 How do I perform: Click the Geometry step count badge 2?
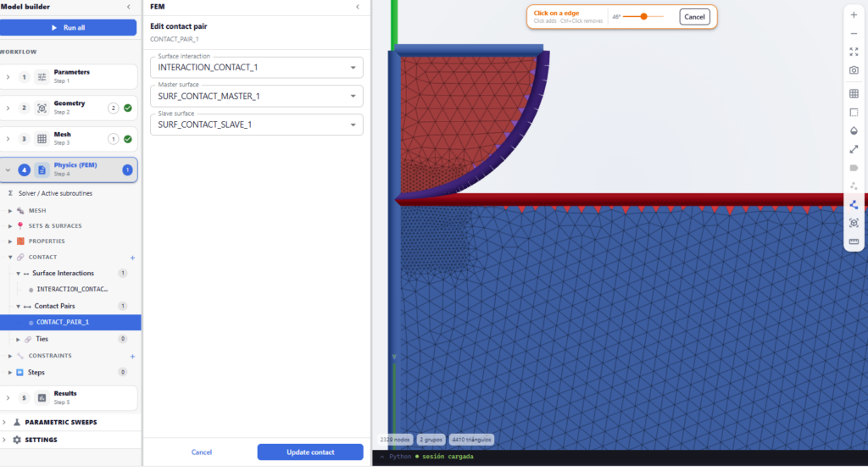coord(113,108)
